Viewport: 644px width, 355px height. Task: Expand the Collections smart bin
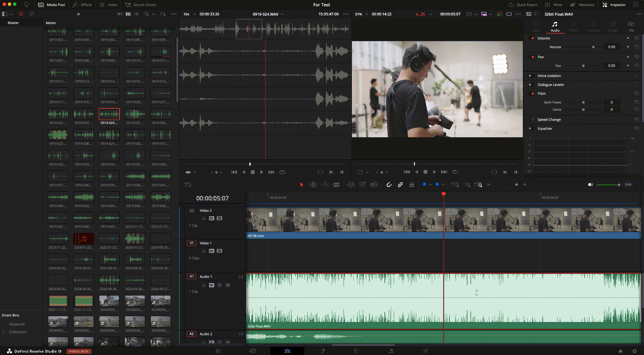pos(4,332)
